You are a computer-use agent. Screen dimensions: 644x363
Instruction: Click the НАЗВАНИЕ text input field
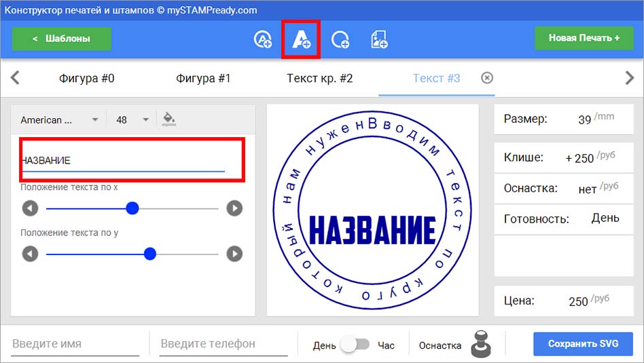[x=123, y=160]
